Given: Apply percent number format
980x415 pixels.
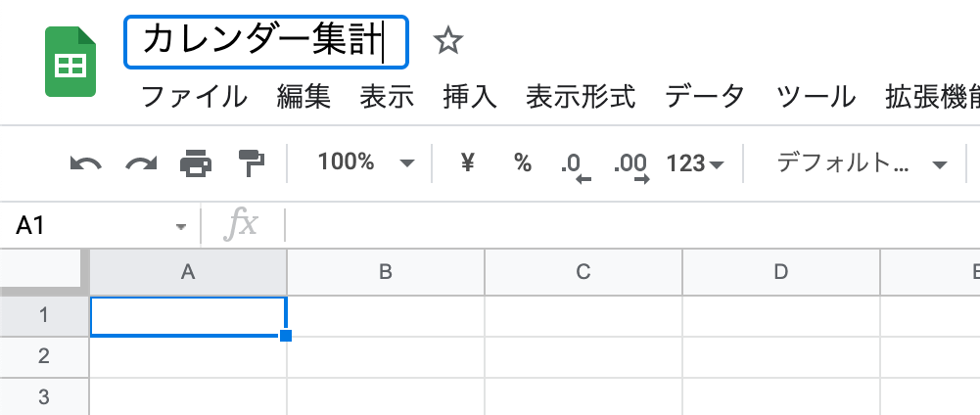Looking at the screenshot, I should [x=523, y=163].
